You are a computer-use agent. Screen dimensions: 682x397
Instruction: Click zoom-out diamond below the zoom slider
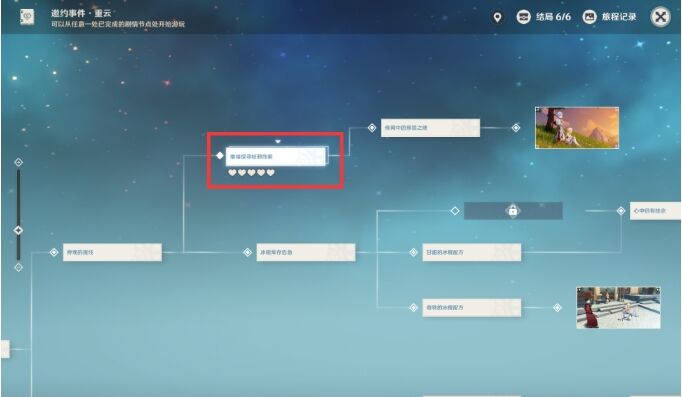18,267
